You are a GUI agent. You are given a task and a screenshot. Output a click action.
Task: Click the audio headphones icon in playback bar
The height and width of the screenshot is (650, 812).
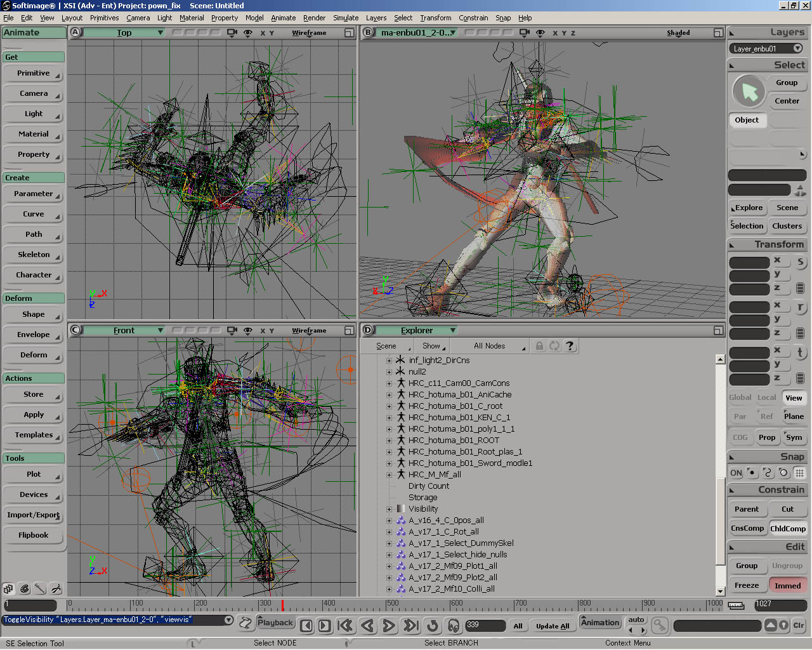pyautogui.click(x=454, y=626)
